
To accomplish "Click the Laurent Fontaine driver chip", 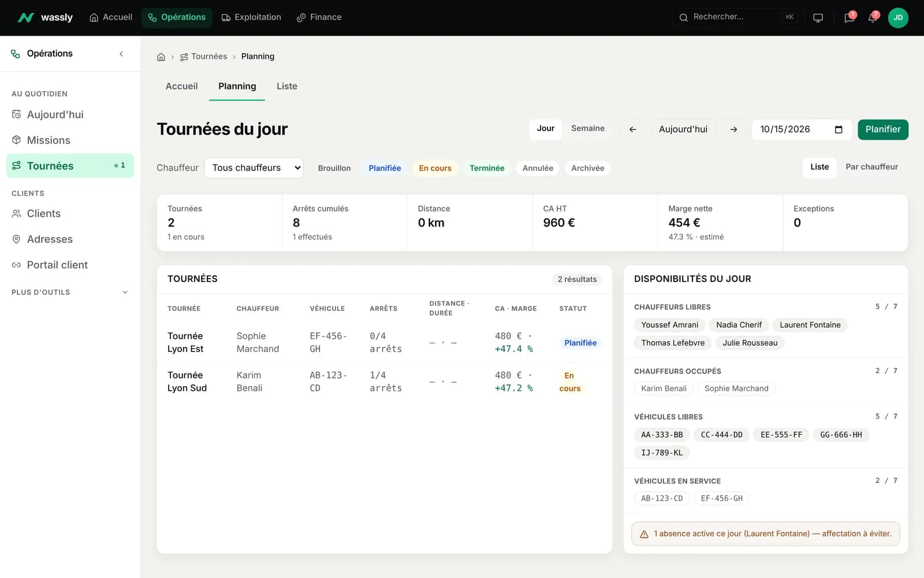I will coord(810,325).
